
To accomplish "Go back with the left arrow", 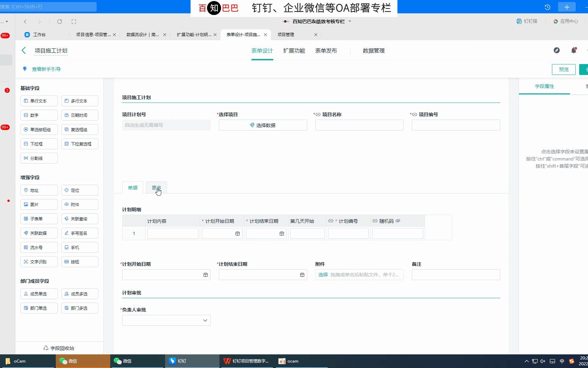I will point(23,50).
